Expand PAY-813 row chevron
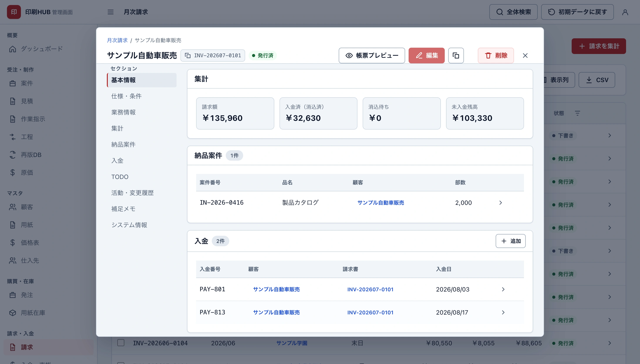Image resolution: width=640 pixels, height=364 pixels. point(503,312)
